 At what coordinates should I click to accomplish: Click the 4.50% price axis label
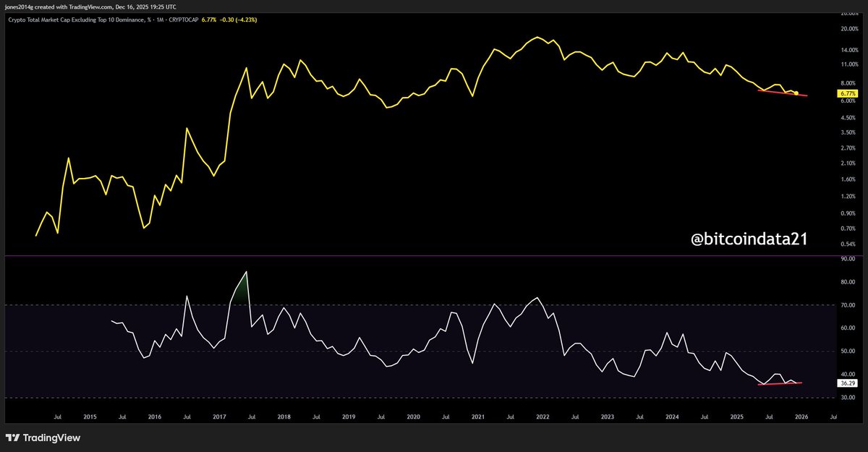point(848,117)
